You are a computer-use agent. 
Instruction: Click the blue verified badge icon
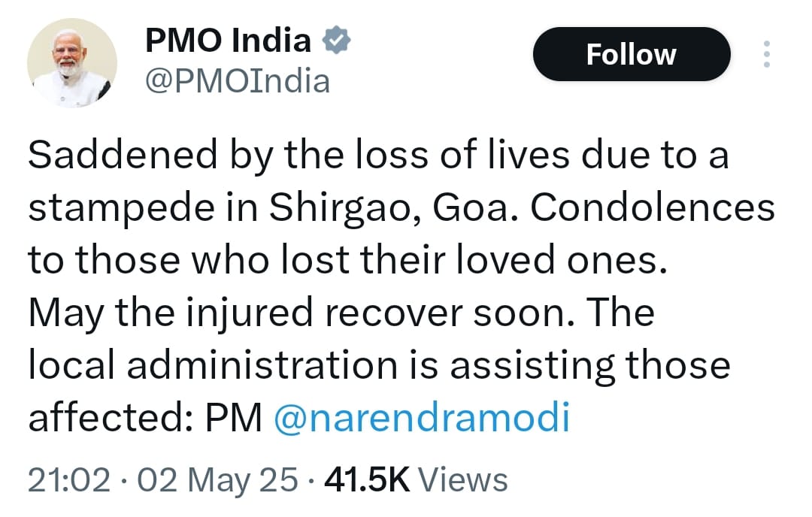(337, 40)
